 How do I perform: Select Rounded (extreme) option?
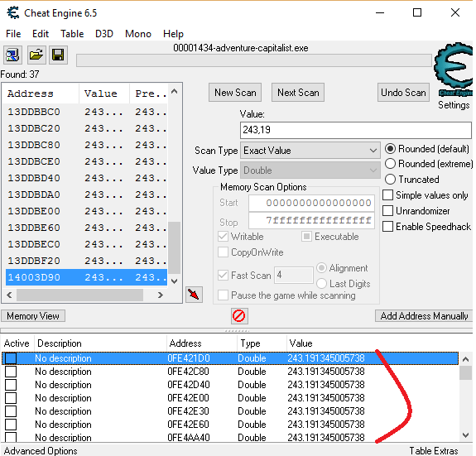429,164
